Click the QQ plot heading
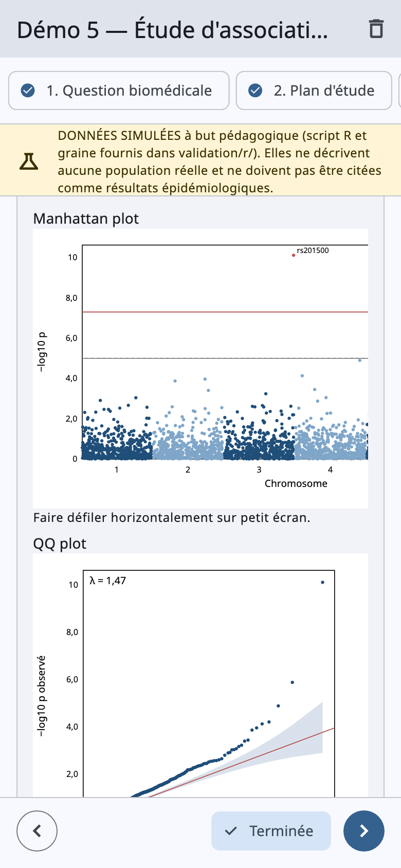 tap(60, 544)
